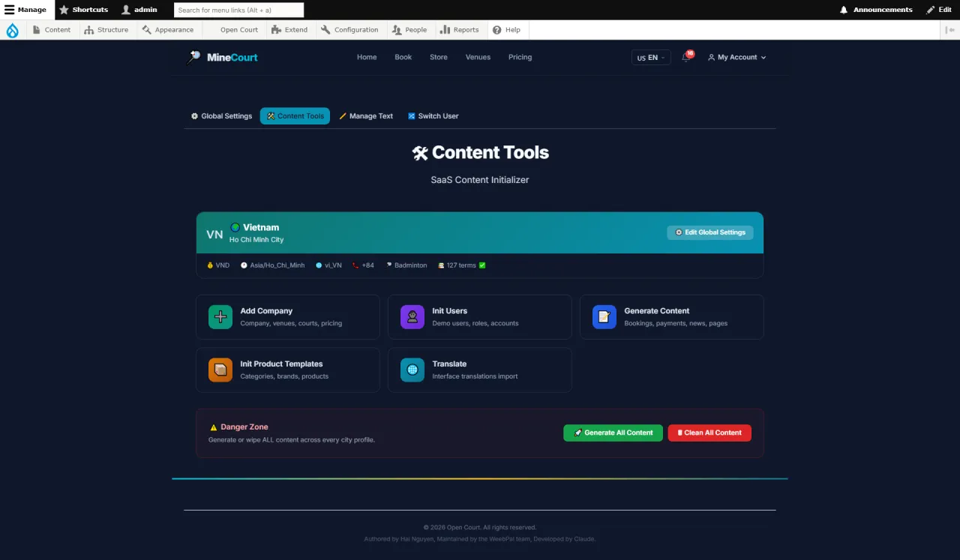Click the Init Users card title
The width and height of the screenshot is (960, 560).
[x=449, y=311]
